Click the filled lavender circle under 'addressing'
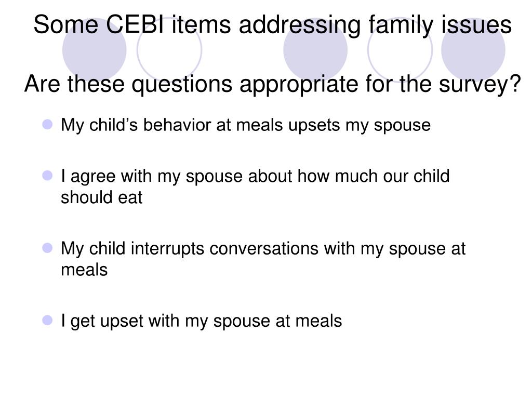 (x=315, y=50)
